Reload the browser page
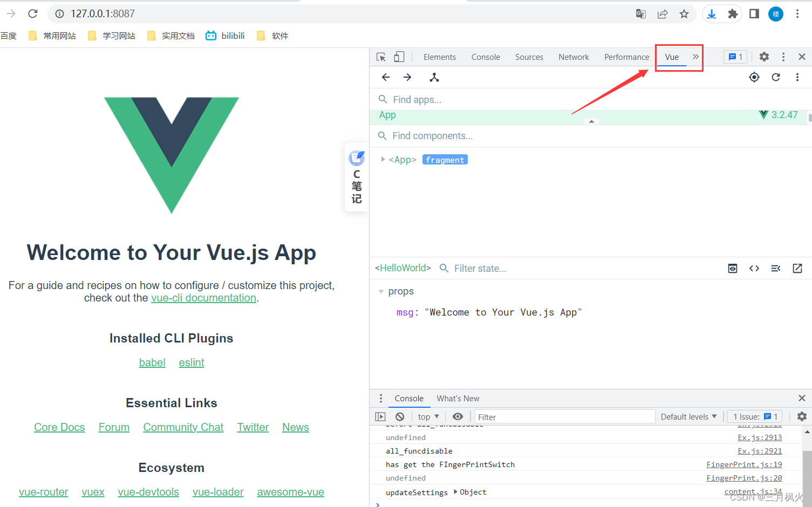The height and width of the screenshot is (507, 812). (33, 13)
